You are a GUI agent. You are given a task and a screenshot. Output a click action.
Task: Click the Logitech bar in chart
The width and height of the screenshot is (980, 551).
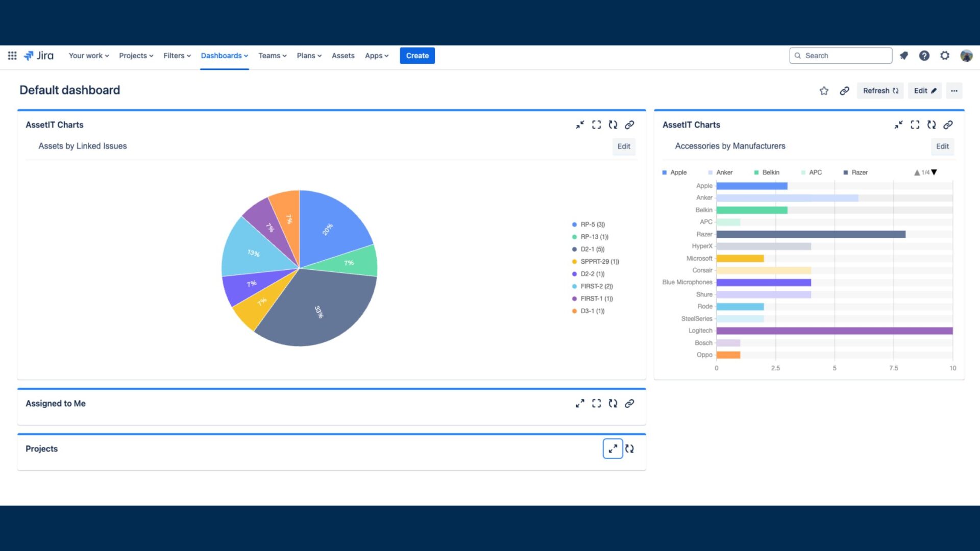pyautogui.click(x=835, y=331)
